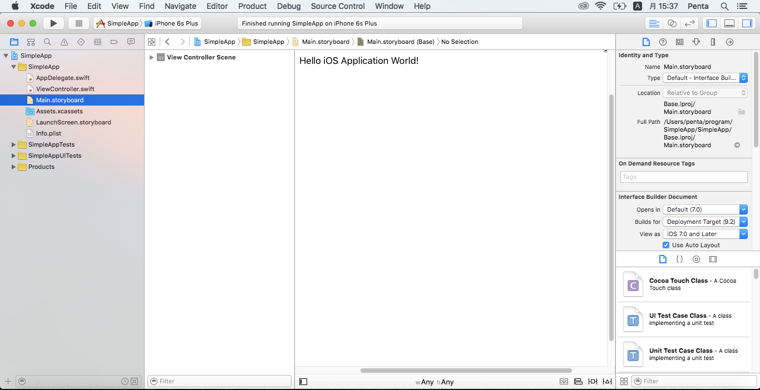Open the Pin constraints menu
This screenshot has width=760, height=390.
[592, 382]
